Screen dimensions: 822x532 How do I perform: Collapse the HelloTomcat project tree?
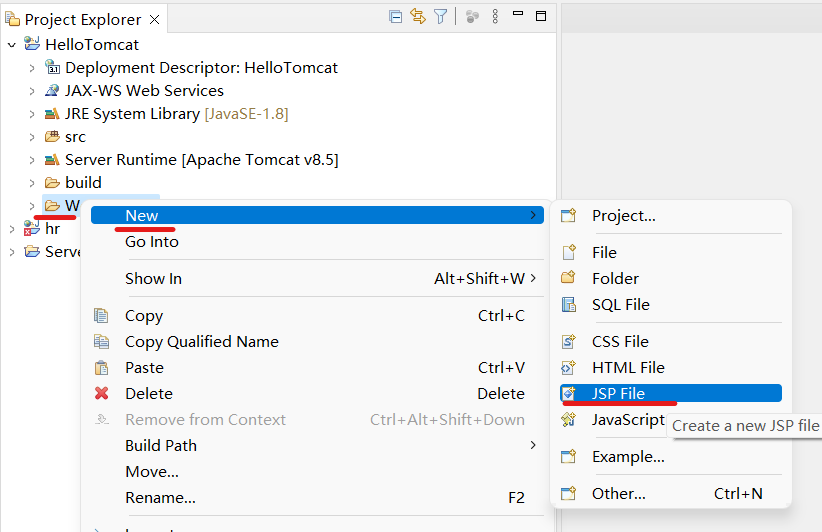pyautogui.click(x=12, y=45)
